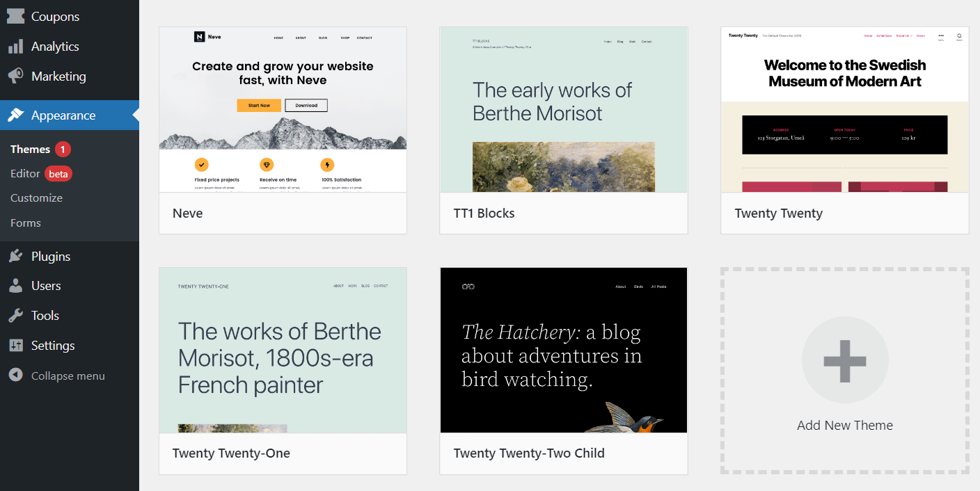This screenshot has width=980, height=491.
Task: Click the Tools wrench icon
Action: (15, 316)
